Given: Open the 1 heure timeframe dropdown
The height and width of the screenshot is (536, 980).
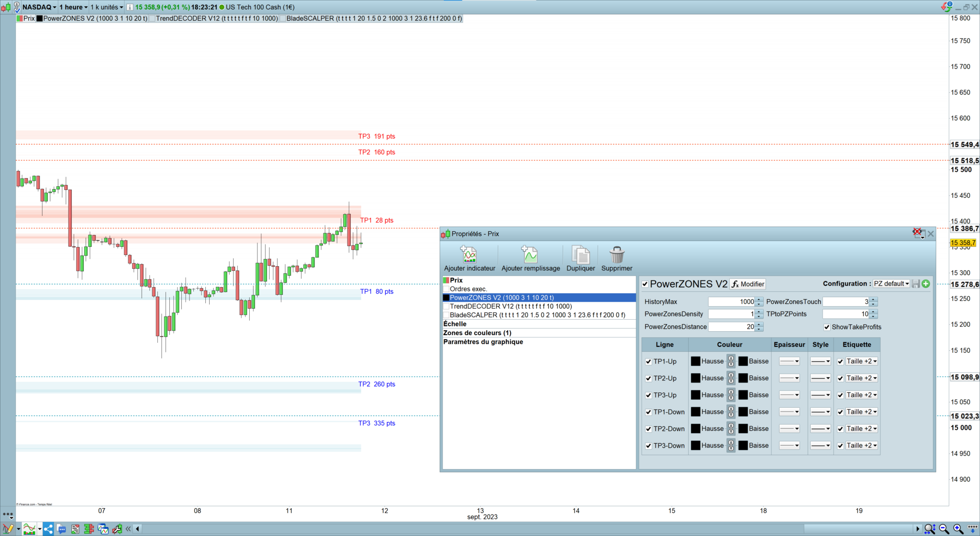Looking at the screenshot, I should click(73, 7).
